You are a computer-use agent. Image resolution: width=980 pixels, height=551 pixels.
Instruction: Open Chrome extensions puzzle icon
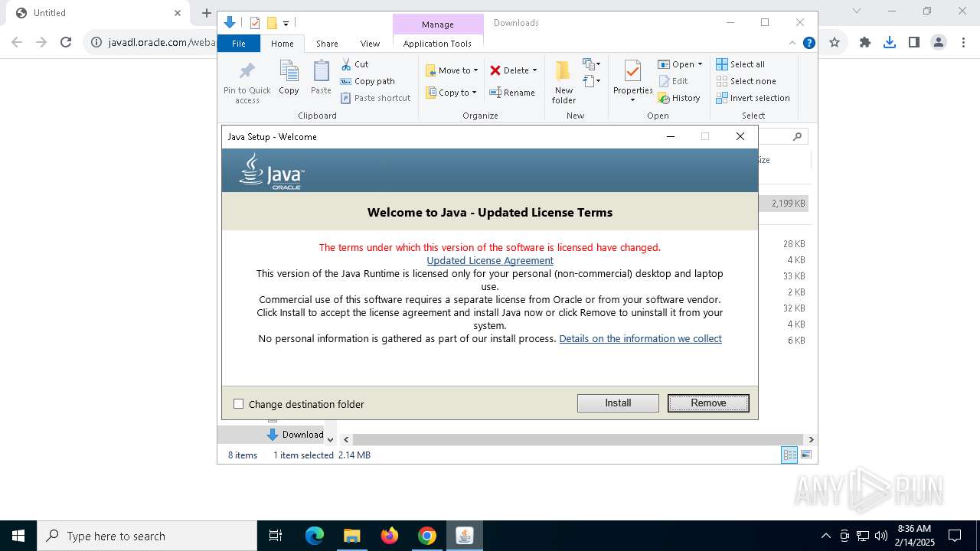[865, 42]
